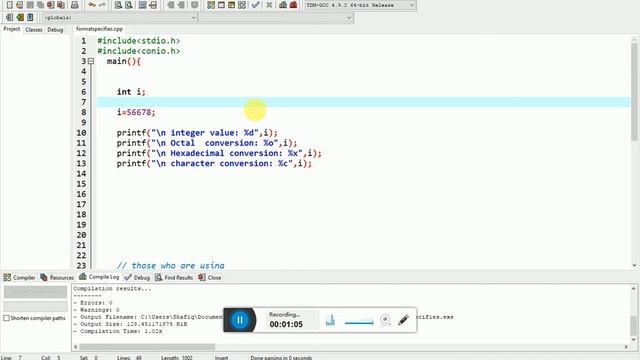Click the green Toggle Bookmarks icon
The width and height of the screenshot is (640, 360).
coord(20,17)
